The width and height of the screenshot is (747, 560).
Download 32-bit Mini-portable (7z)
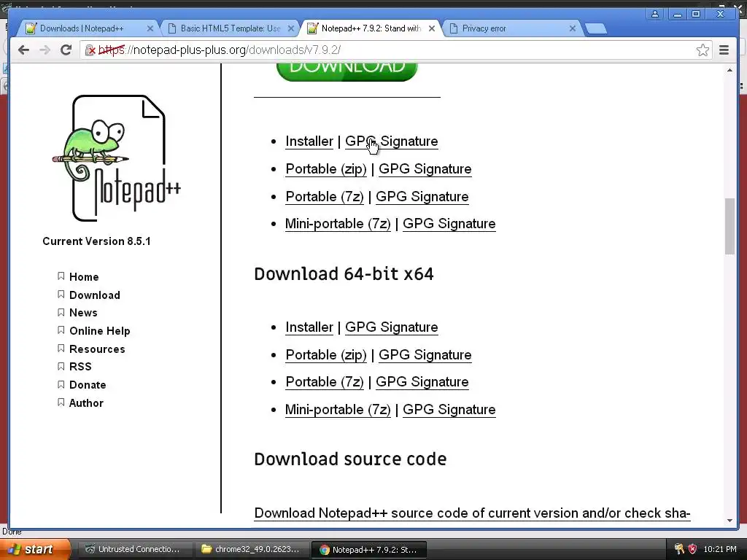pyautogui.click(x=338, y=224)
